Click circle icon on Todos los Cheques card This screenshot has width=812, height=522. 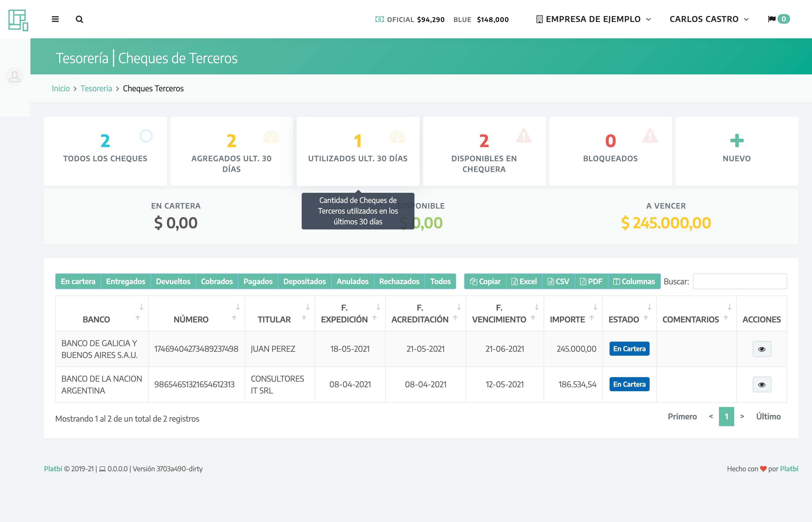pos(146,136)
